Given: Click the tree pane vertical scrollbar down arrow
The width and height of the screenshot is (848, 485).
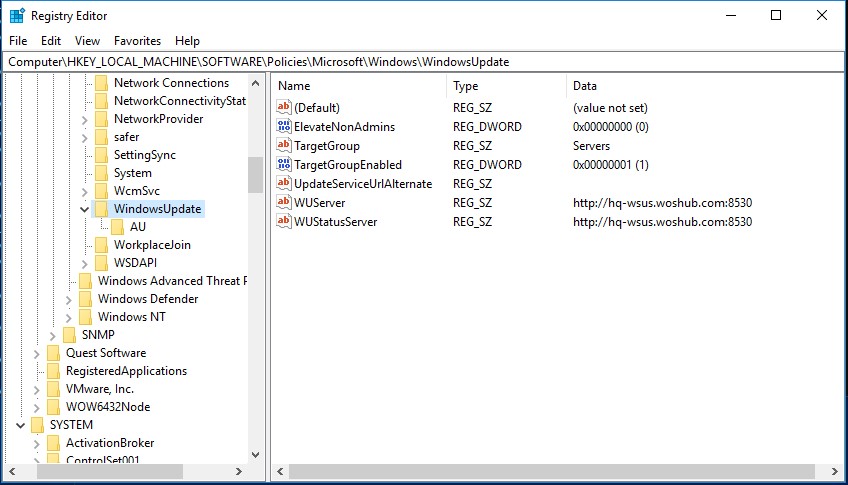Looking at the screenshot, I should click(x=255, y=454).
